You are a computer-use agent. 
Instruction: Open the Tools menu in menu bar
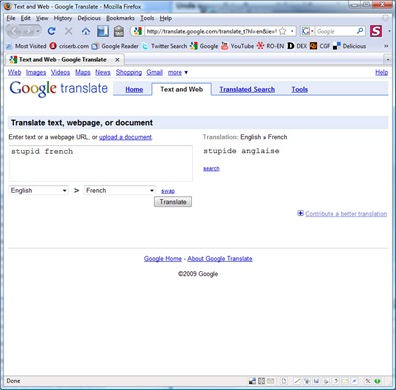pos(147,18)
